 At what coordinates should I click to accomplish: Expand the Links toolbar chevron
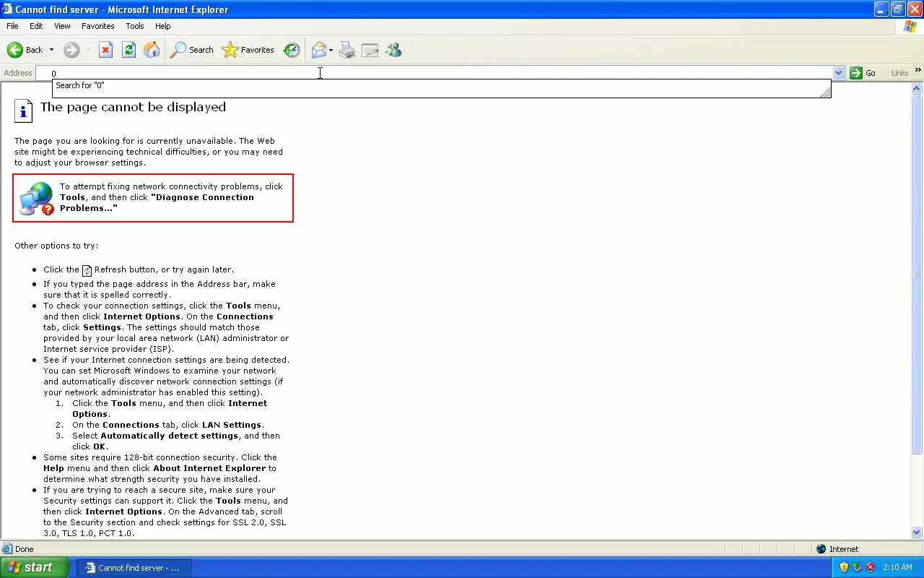click(x=918, y=71)
